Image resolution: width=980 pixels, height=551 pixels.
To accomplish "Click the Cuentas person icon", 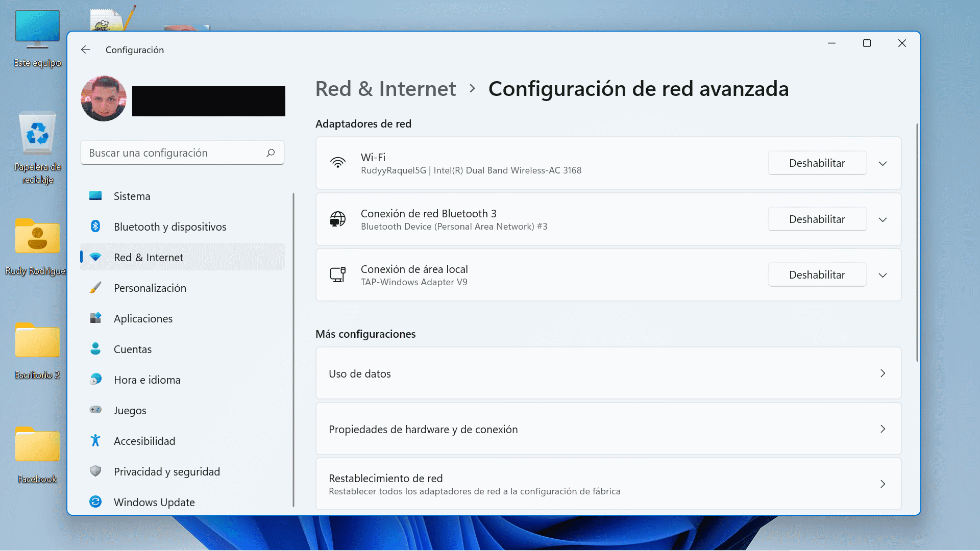I will 95,348.
